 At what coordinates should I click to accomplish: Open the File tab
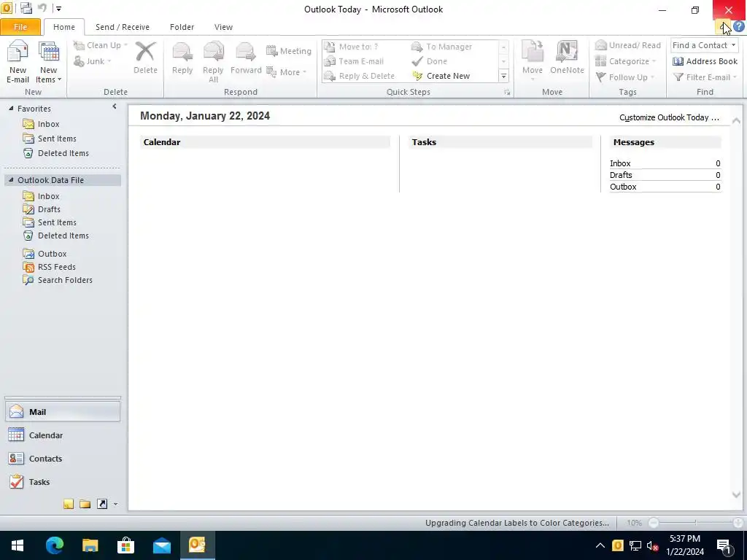coord(20,27)
